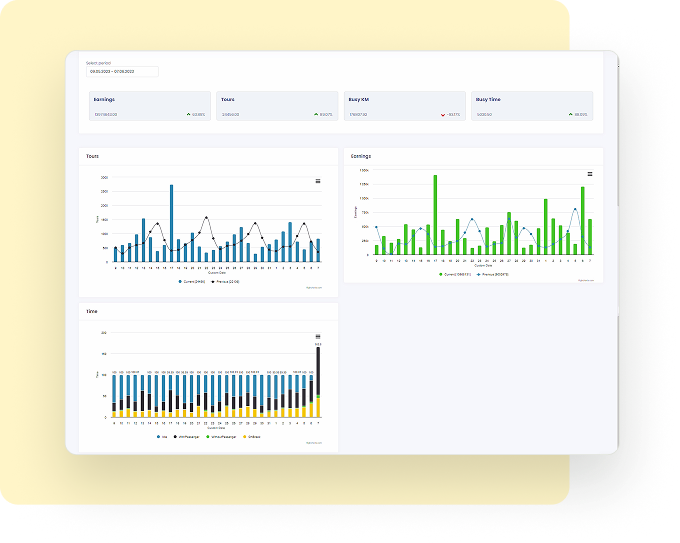The image size is (680, 543).
Task: Toggle Idle series in Time chart legend
Action: point(162,437)
